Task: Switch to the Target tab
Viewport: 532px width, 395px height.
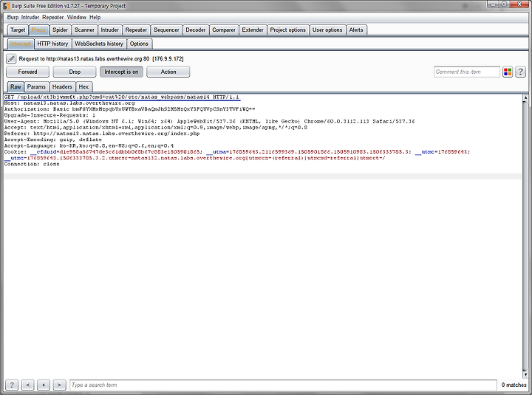Action: tap(18, 30)
